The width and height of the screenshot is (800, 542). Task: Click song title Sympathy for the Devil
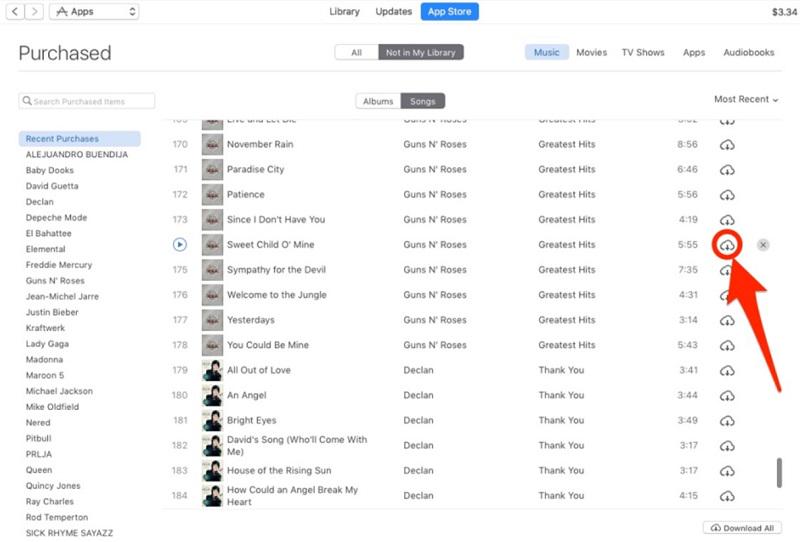tap(276, 269)
